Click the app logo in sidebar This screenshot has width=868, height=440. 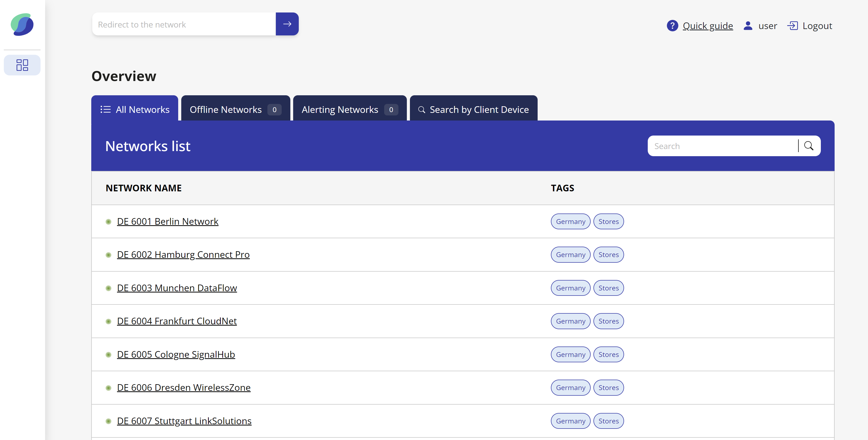click(22, 24)
